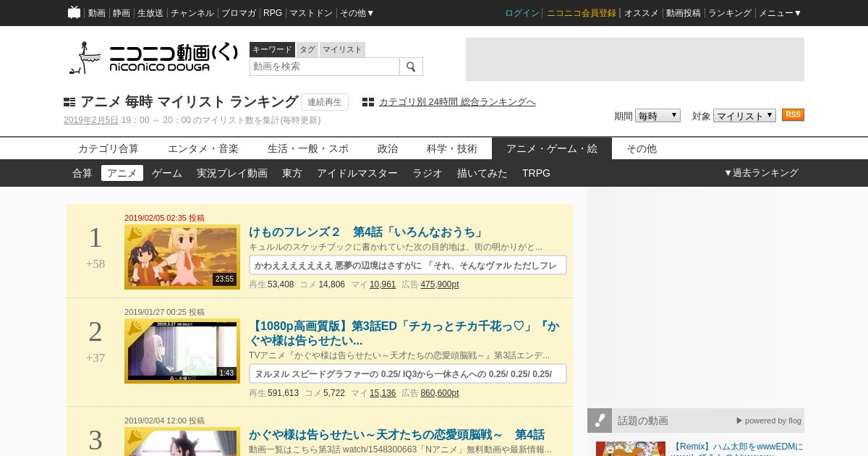Select the ゲーム subcategory tab

[x=167, y=173]
